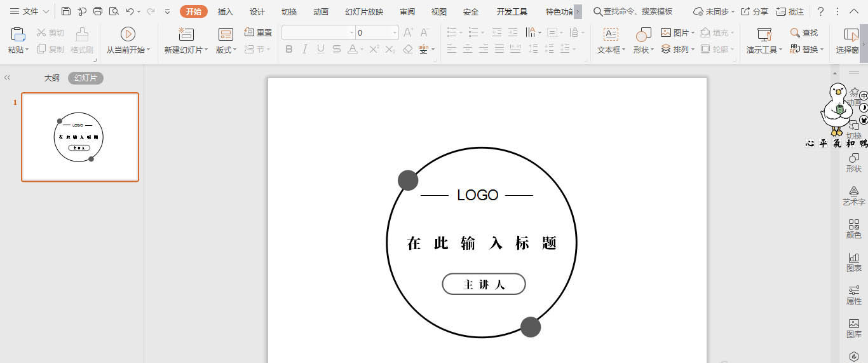Click the Share (分享) button
Image resolution: width=868 pixels, height=363 pixels.
pos(754,11)
